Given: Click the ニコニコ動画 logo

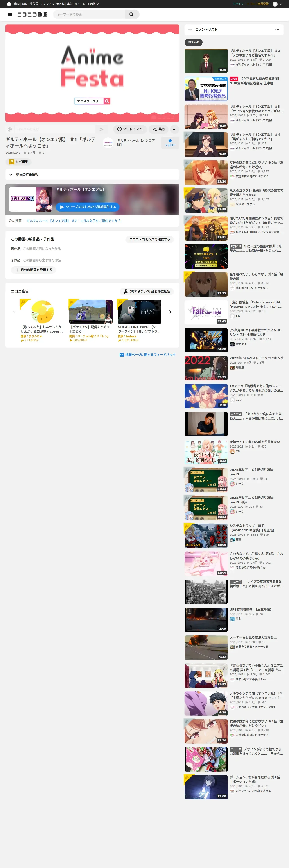Looking at the screenshot, I should click(32, 14).
